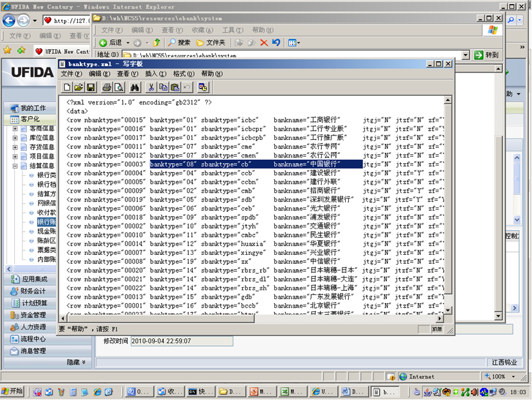Viewport: 532px width, 400px height.
Task: Click the 消息管理 envelope icon in sidebar
Action: 14,351
